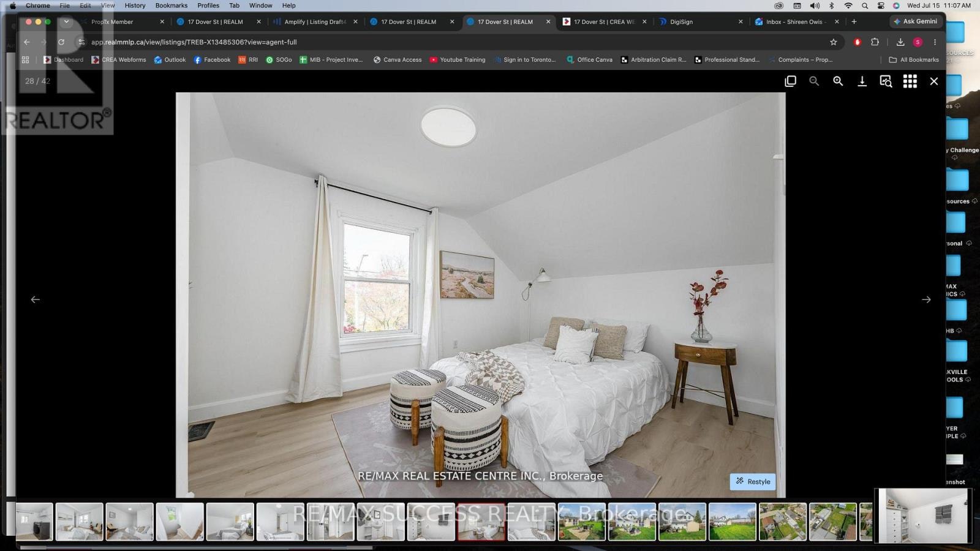Open volume control in menu bar
Viewport: 980px width, 551px height.
(x=815, y=6)
